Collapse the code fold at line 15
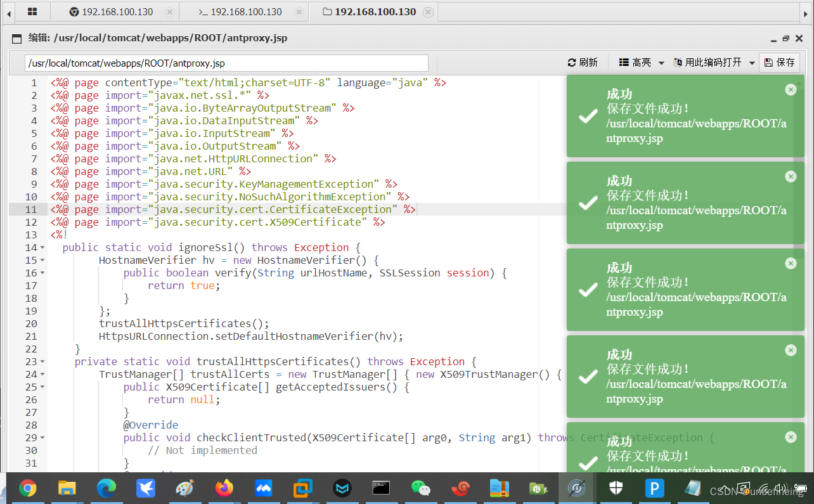Screen dimensions: 814x504 42,260
